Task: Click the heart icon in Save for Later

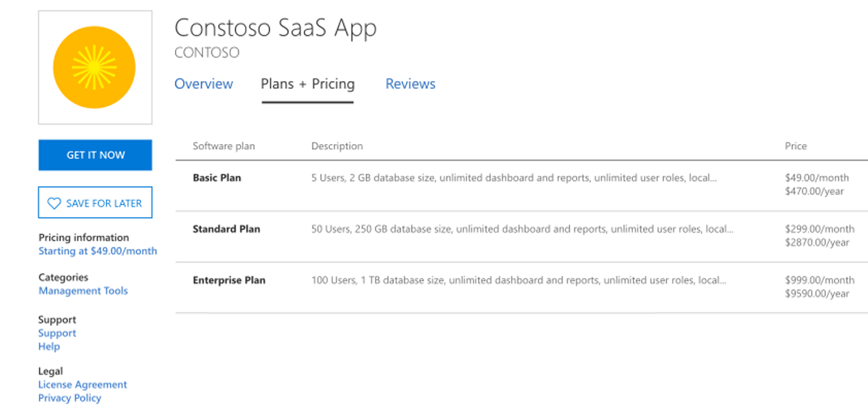Action: [54, 203]
